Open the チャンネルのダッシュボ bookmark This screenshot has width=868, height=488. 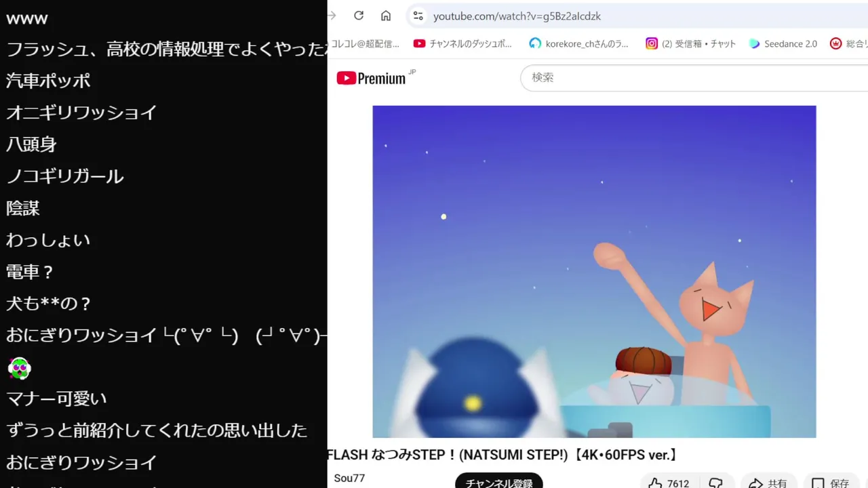[x=462, y=44]
